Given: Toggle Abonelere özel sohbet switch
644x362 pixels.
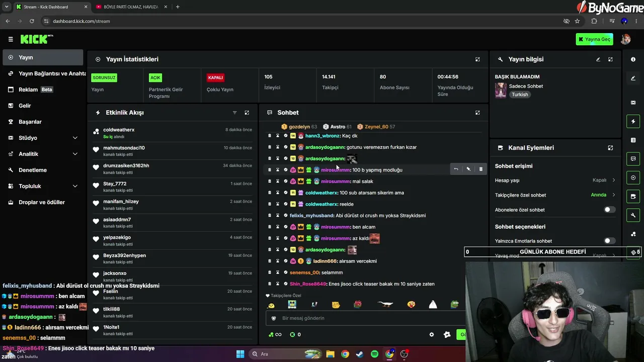Looking at the screenshot, I should click(609, 210).
